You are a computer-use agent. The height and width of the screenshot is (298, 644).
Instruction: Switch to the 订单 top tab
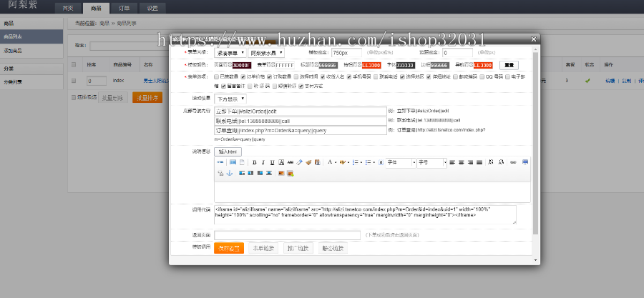click(x=125, y=8)
